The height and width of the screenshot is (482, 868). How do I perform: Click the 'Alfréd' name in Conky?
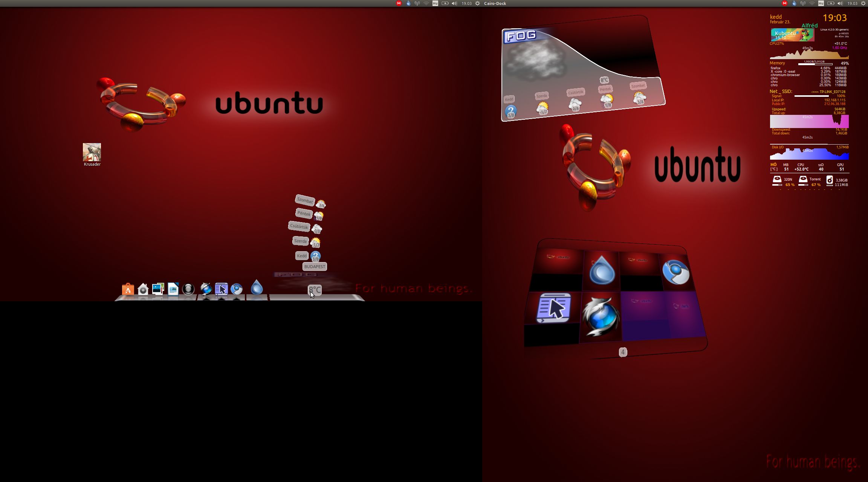click(x=809, y=26)
